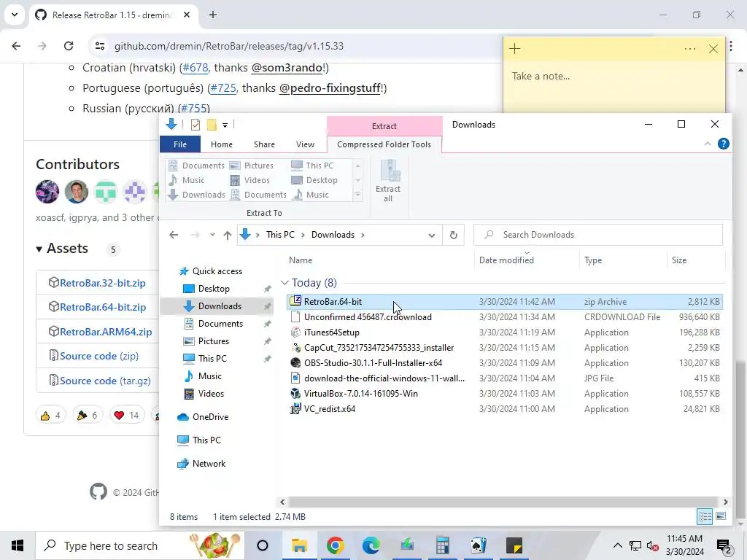Open Chrome tab search dropdown

pos(15,15)
